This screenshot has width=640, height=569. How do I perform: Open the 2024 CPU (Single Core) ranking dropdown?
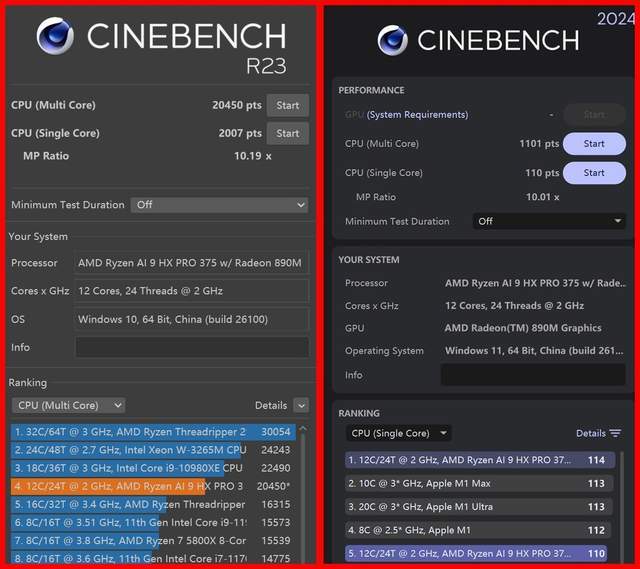398,433
